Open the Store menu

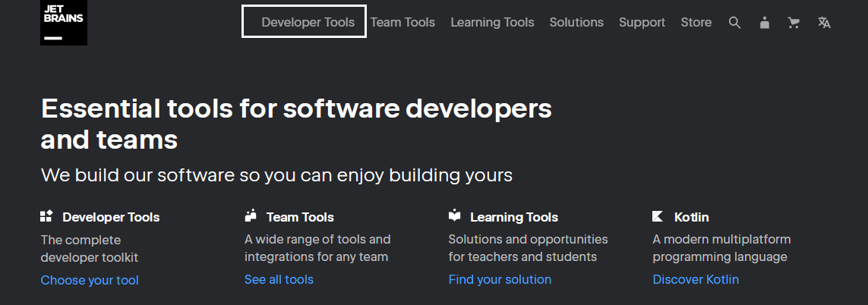coord(696,22)
